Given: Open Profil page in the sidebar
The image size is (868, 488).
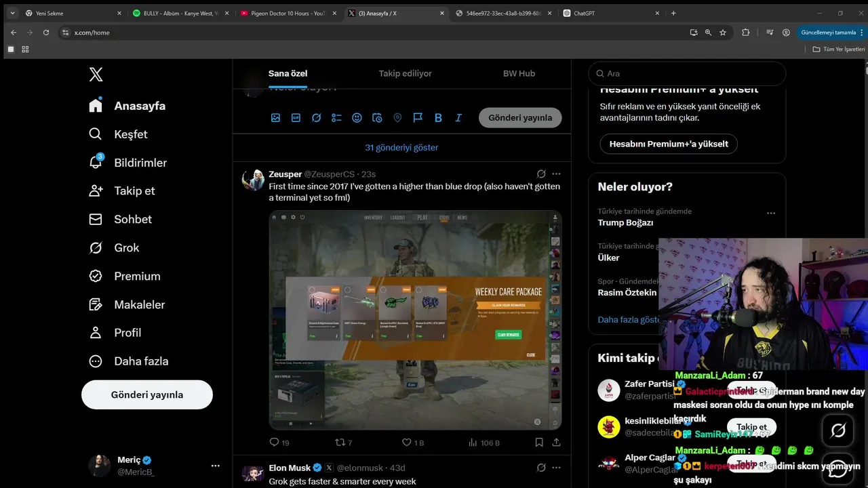Looking at the screenshot, I should coord(115,332).
